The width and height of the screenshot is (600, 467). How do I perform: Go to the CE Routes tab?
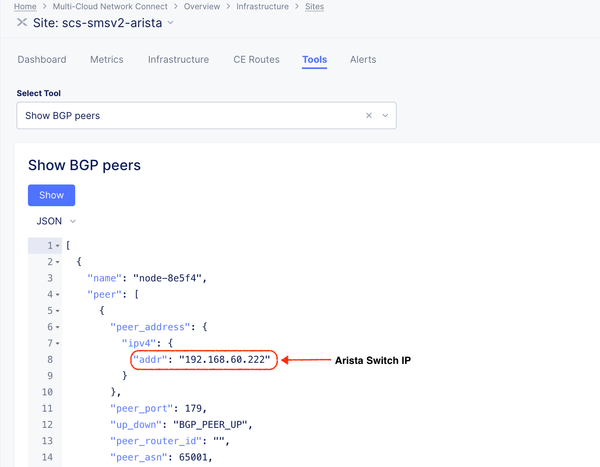click(256, 60)
